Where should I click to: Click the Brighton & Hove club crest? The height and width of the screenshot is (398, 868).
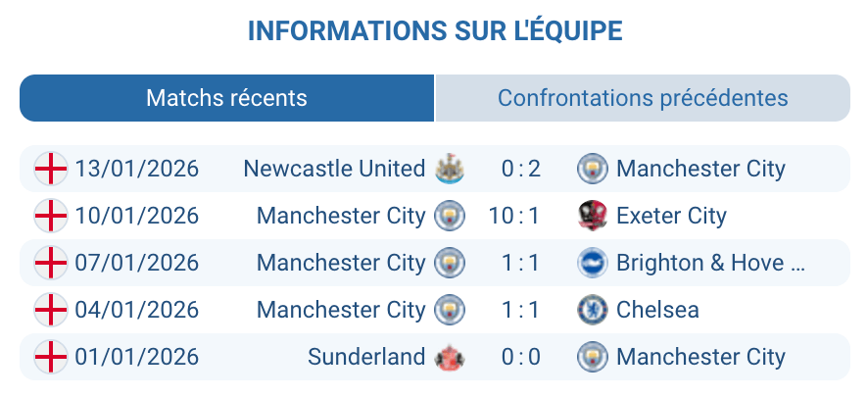point(593,263)
